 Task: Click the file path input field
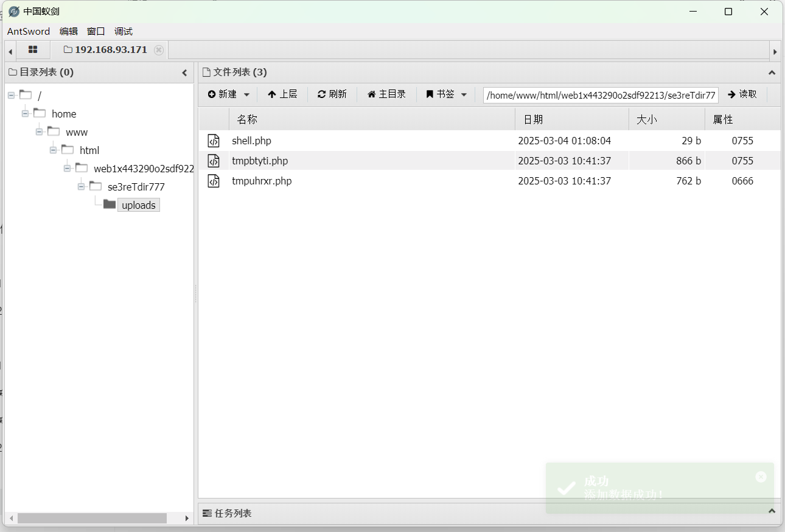click(x=601, y=95)
